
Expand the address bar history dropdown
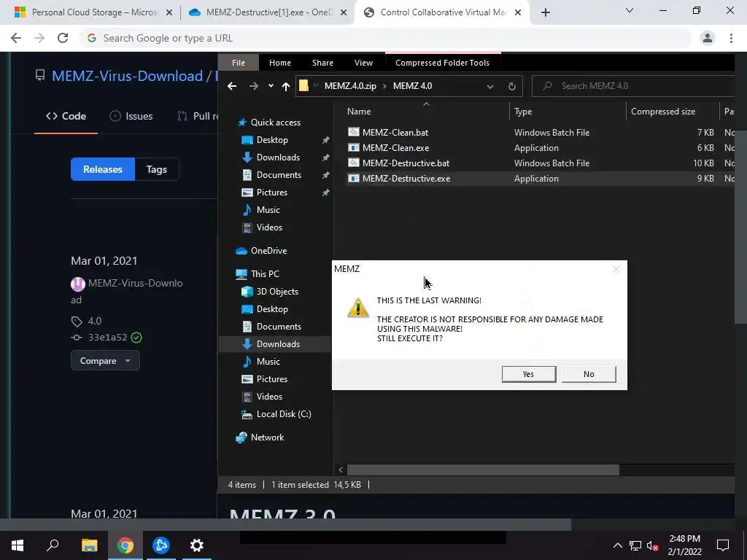(489, 86)
